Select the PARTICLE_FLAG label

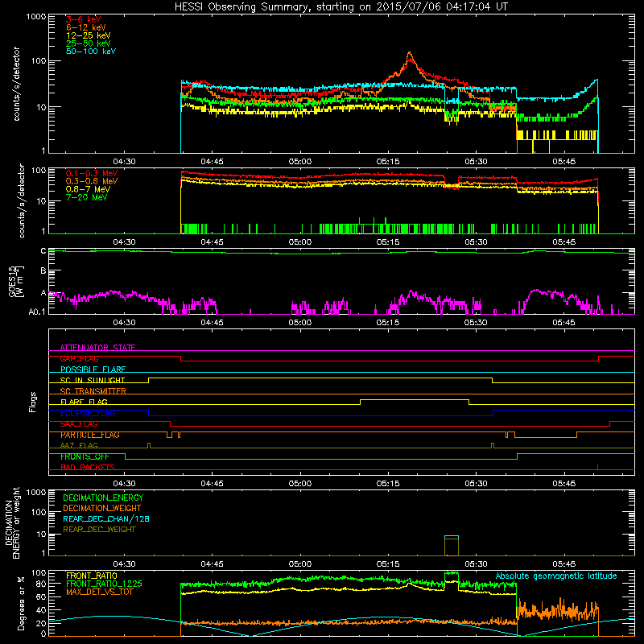(x=90, y=435)
